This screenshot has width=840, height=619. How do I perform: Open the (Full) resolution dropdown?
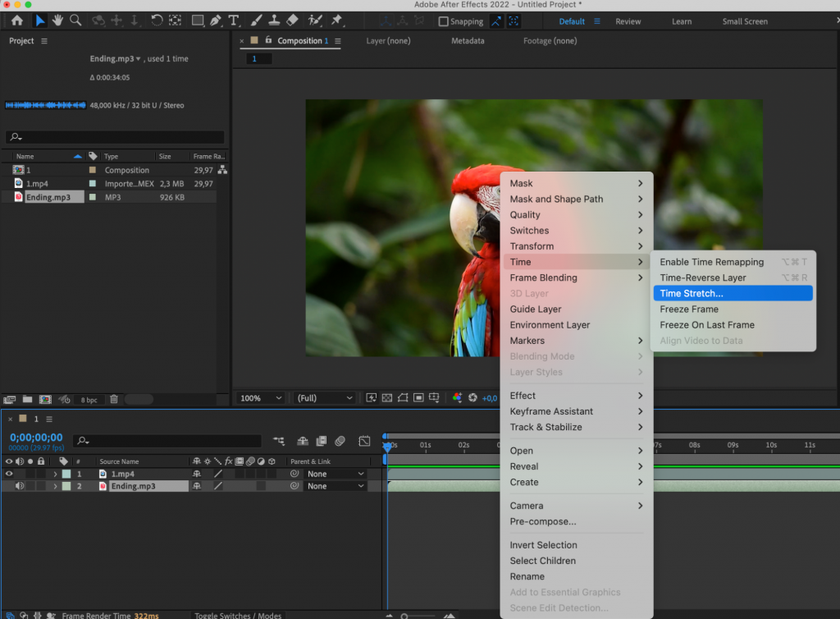(x=323, y=397)
